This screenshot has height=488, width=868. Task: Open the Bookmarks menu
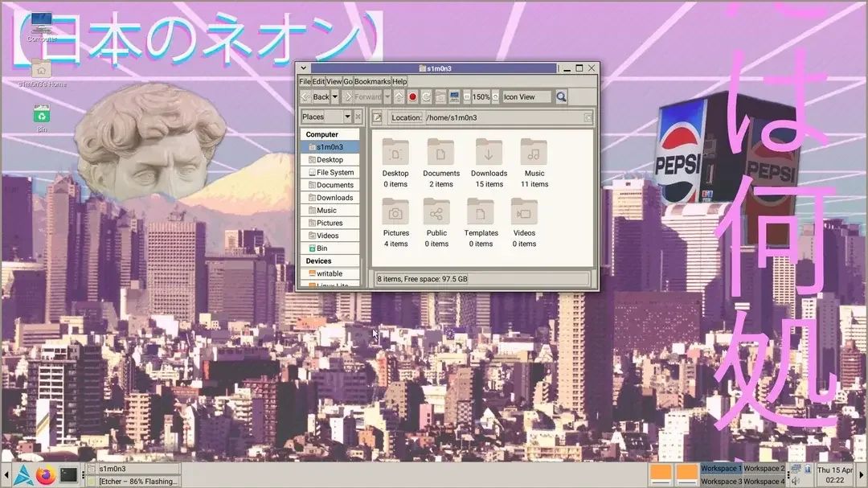click(372, 81)
